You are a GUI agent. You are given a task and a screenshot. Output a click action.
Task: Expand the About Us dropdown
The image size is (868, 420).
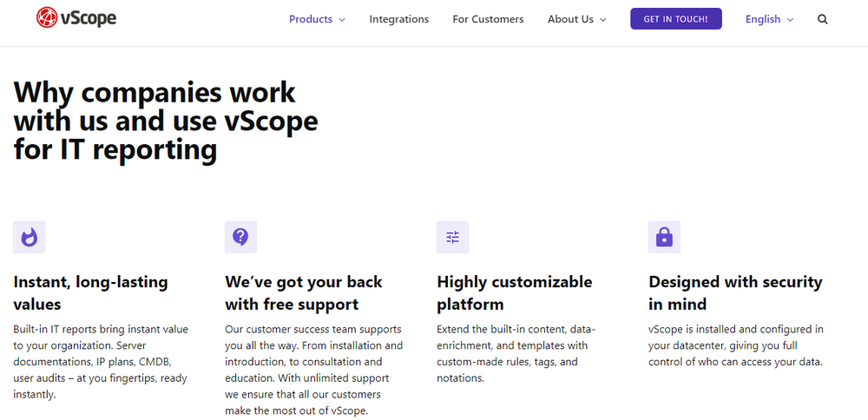pos(577,19)
